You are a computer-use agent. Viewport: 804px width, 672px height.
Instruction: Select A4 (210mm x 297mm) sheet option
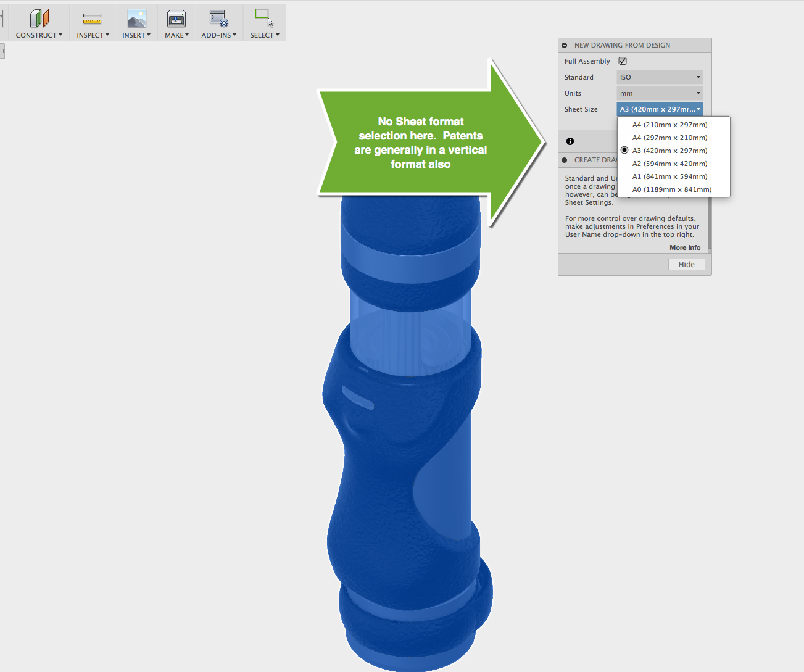click(x=669, y=124)
